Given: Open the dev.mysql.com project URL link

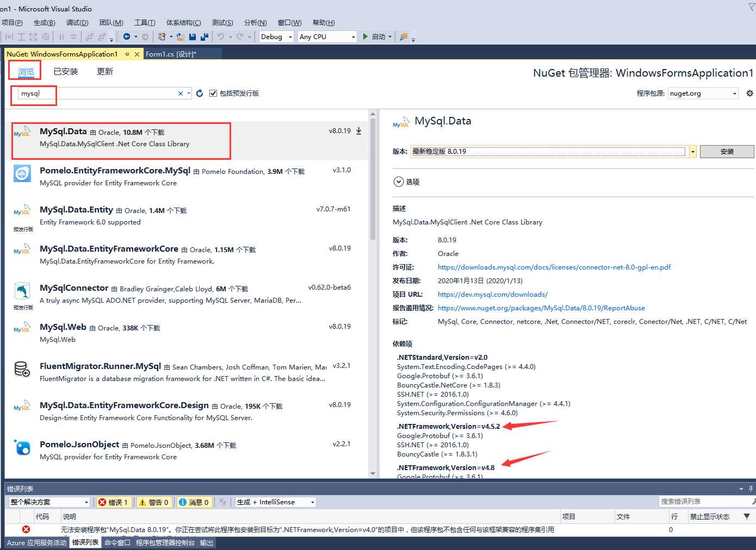Looking at the screenshot, I should [493, 295].
